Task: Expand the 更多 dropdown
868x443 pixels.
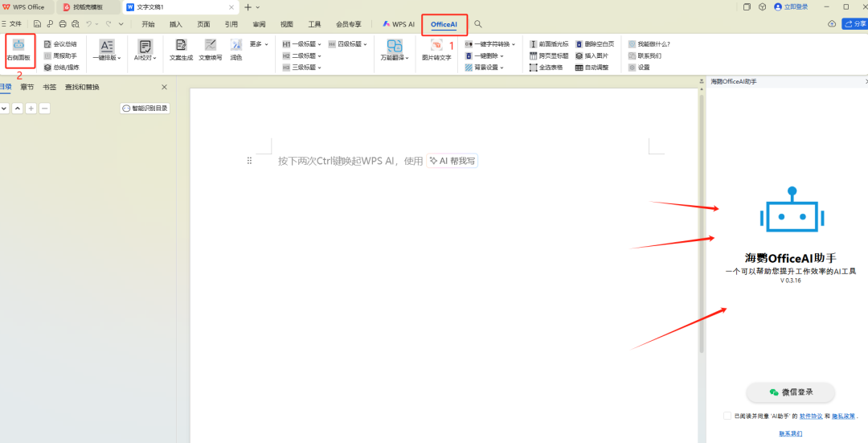Action: 259,43
